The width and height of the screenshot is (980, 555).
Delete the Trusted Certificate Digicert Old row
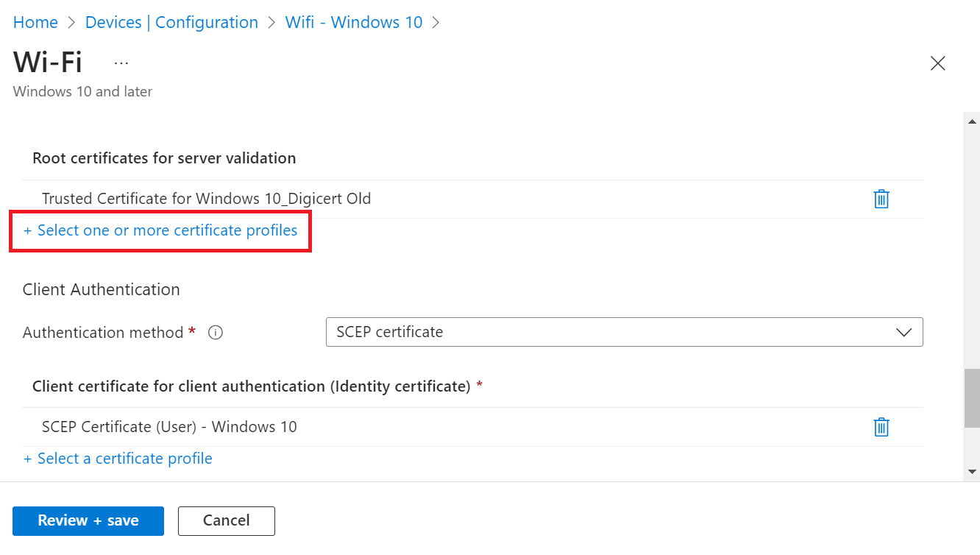[x=881, y=199]
